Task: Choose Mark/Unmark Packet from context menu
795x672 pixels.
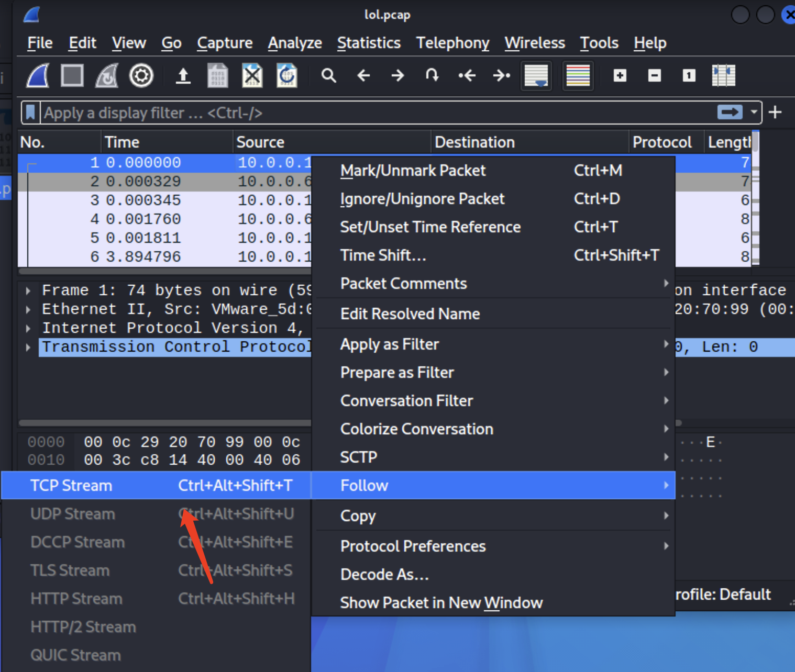Action: pyautogui.click(x=413, y=171)
